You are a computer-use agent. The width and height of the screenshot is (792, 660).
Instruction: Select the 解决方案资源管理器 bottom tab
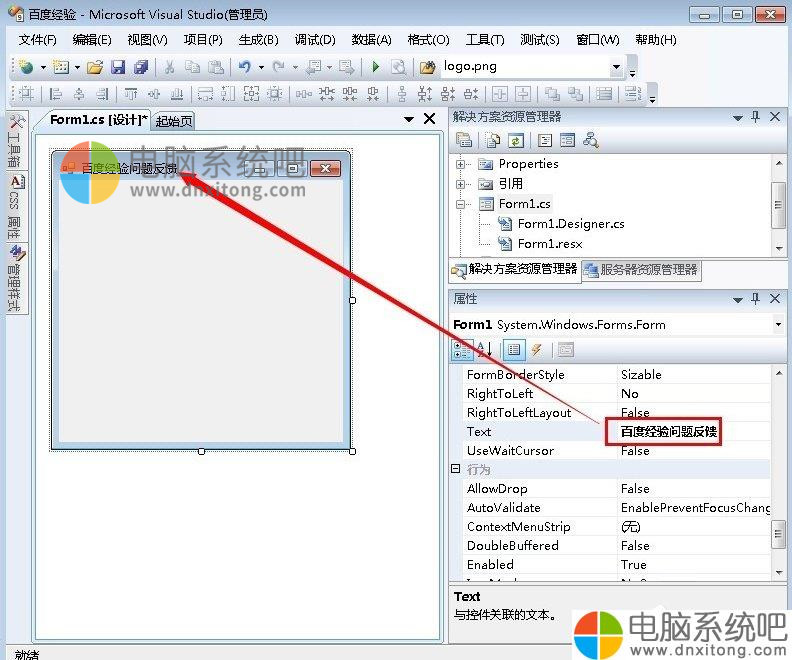515,270
